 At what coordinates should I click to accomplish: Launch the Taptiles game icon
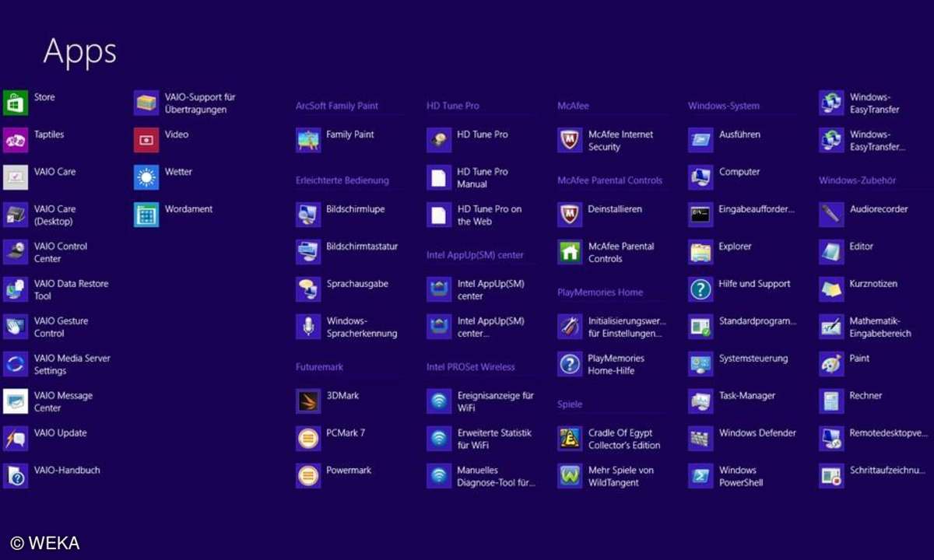16,140
